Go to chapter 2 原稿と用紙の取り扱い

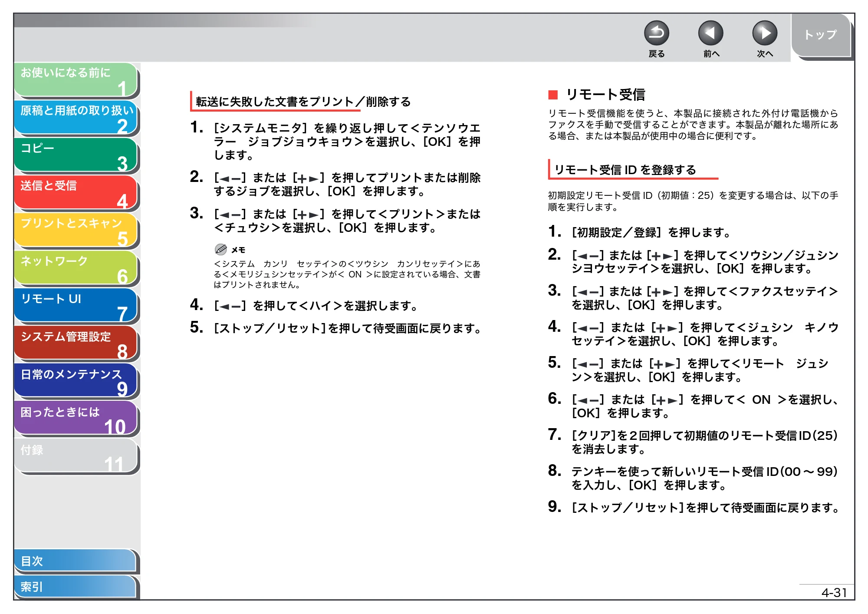(x=76, y=118)
